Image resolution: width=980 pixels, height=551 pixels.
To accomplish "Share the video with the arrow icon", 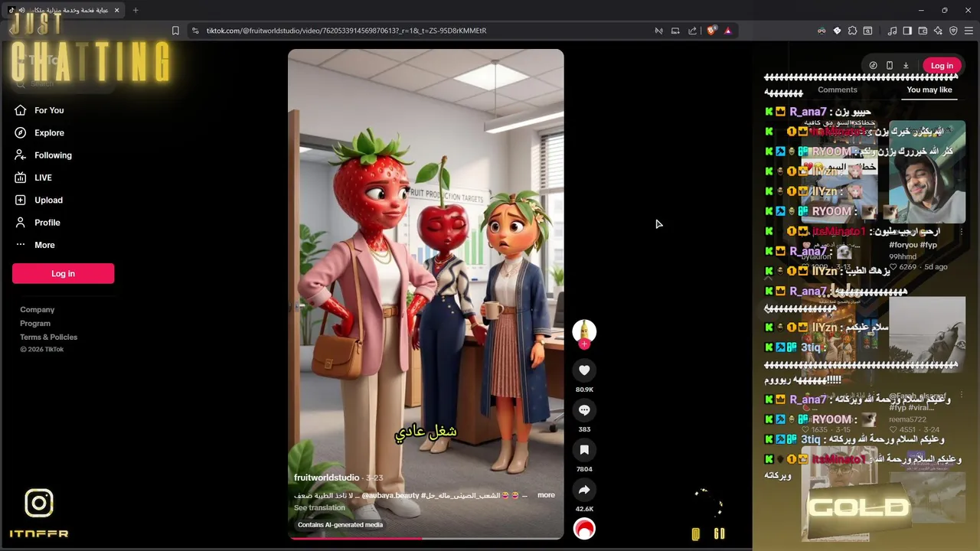I will point(584,490).
